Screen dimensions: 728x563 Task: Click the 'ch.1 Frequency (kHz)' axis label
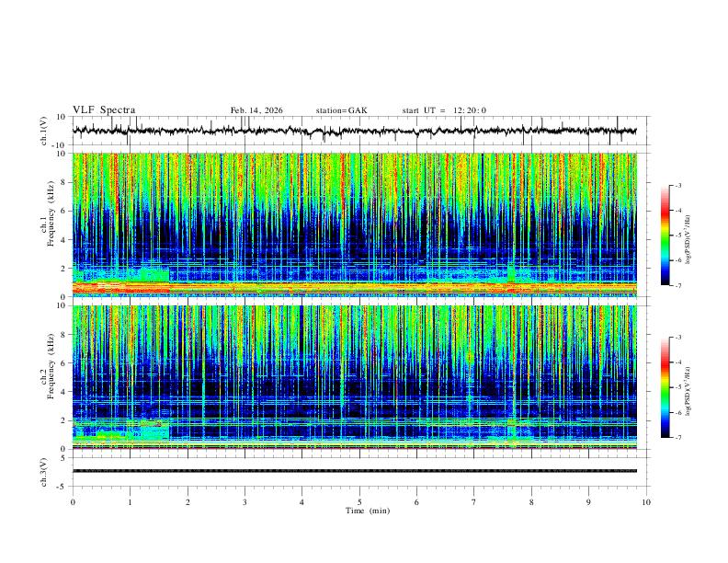[47, 213]
